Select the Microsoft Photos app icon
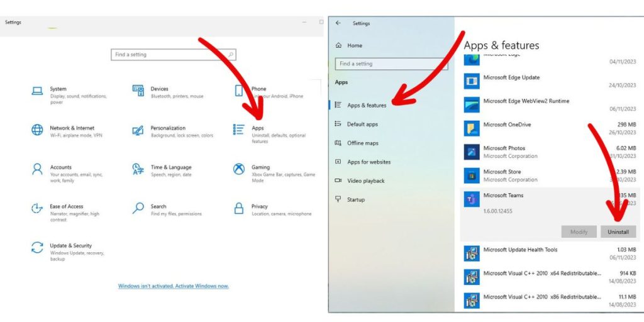This screenshot has width=644, height=322. pos(472,152)
